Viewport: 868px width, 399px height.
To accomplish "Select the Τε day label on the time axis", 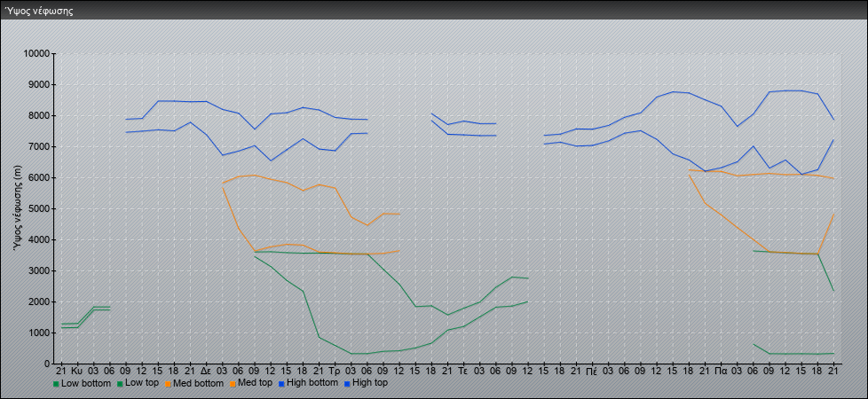I will coord(462,371).
